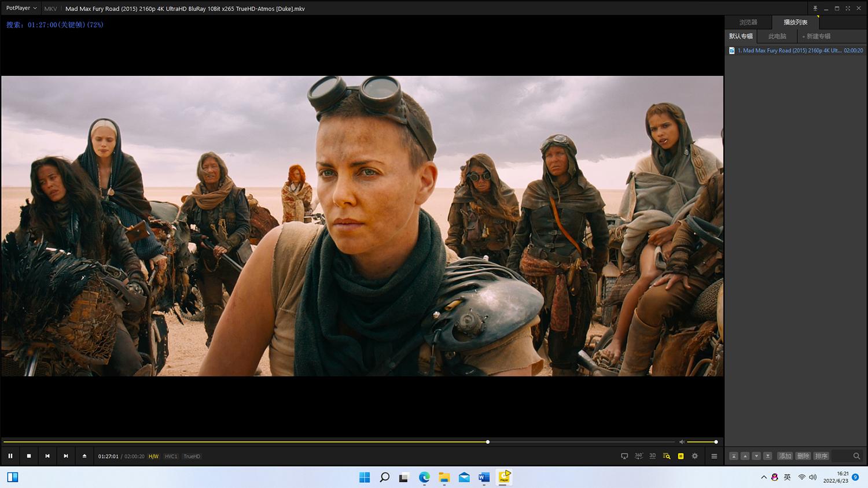868x488 pixels.
Task: Open the settings gear in control bar
Action: [695, 456]
